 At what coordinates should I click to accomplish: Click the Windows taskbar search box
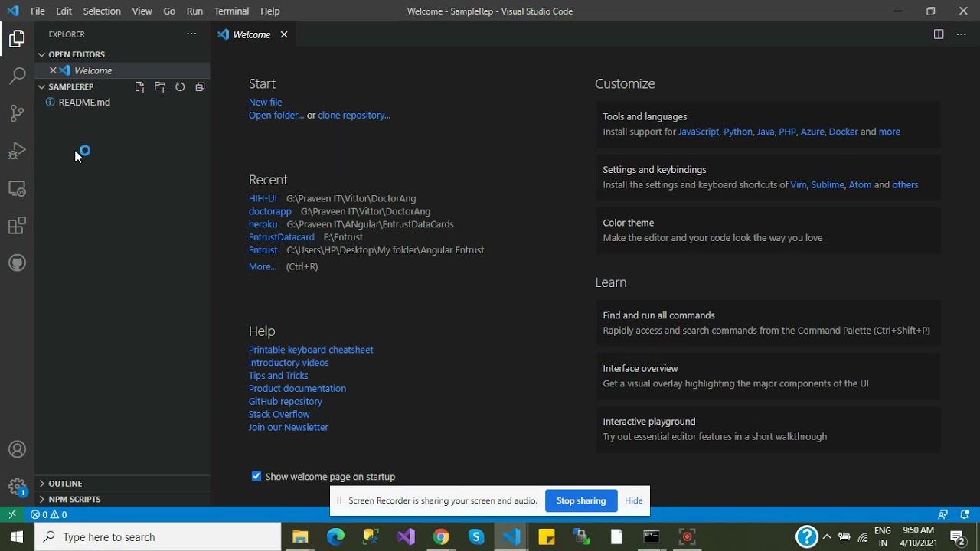pos(158,537)
